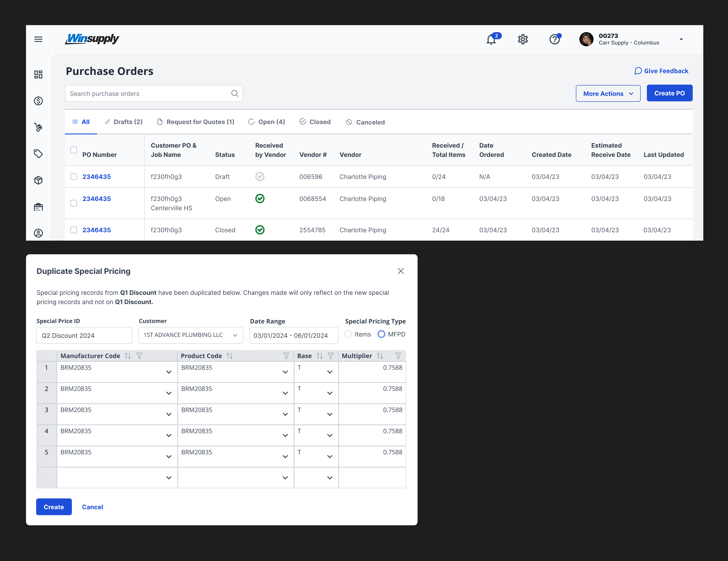Open the dashboard grid sidebar icon

coord(38,74)
